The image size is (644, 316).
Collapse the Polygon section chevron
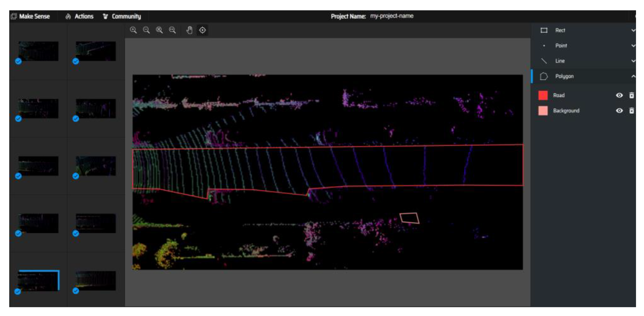pyautogui.click(x=633, y=76)
